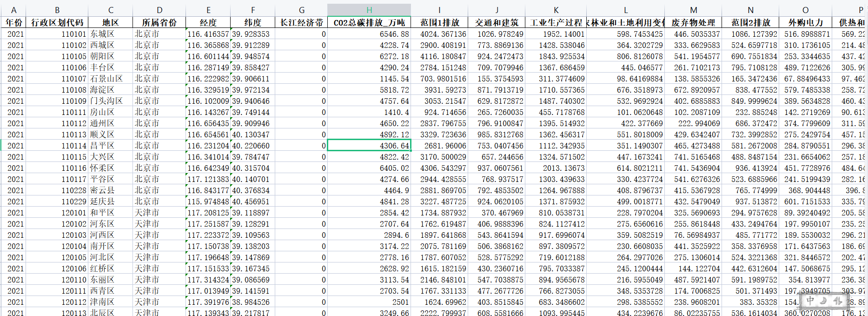Select latitude cell 40.456951

click(x=253, y=202)
